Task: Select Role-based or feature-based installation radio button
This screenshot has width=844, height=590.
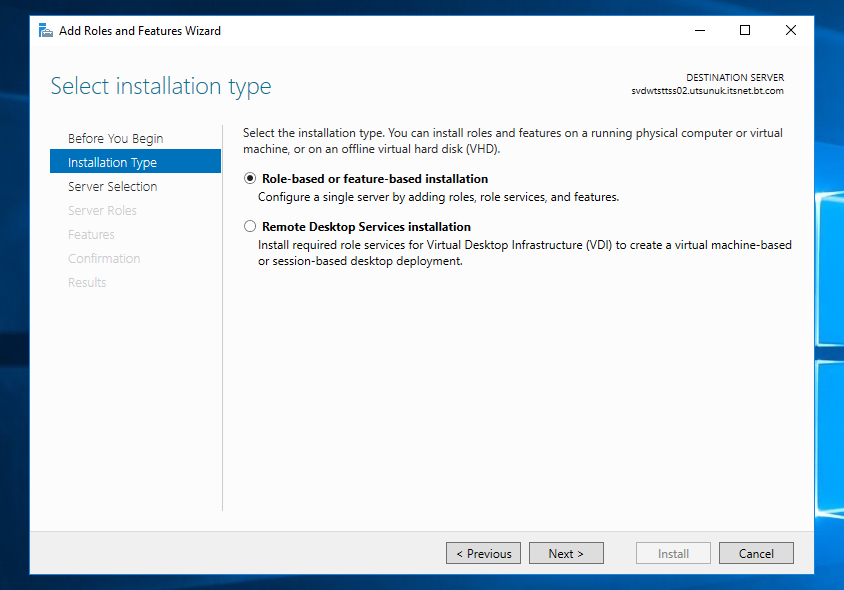Action: click(x=250, y=178)
